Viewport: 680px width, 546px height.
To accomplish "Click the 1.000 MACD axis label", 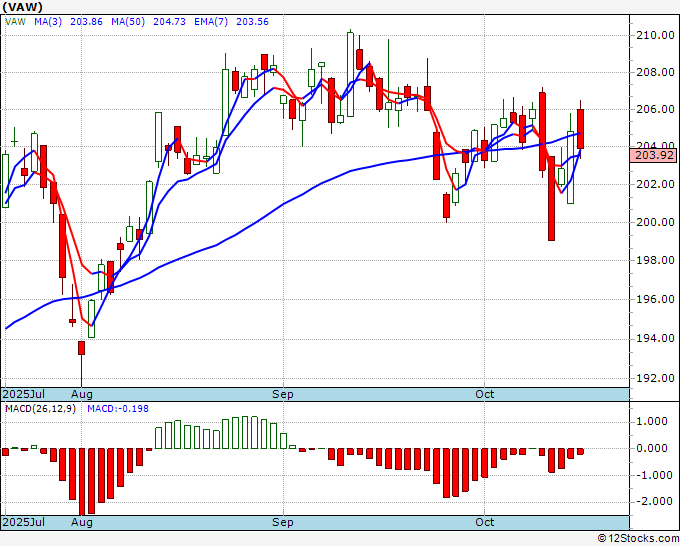I will coord(654,422).
